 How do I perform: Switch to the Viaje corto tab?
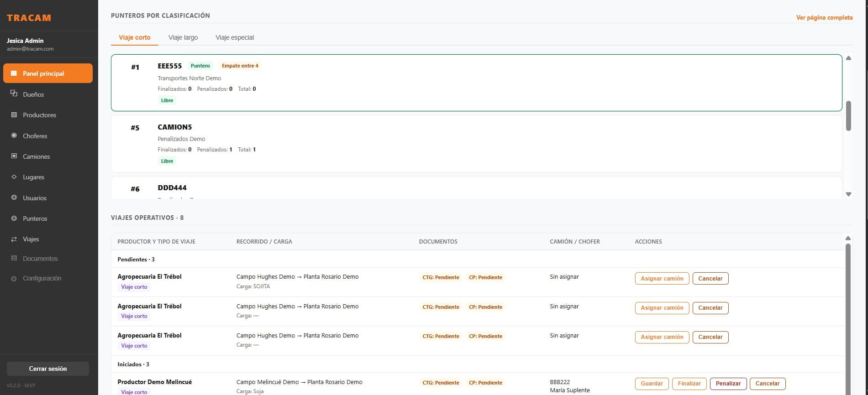click(135, 37)
